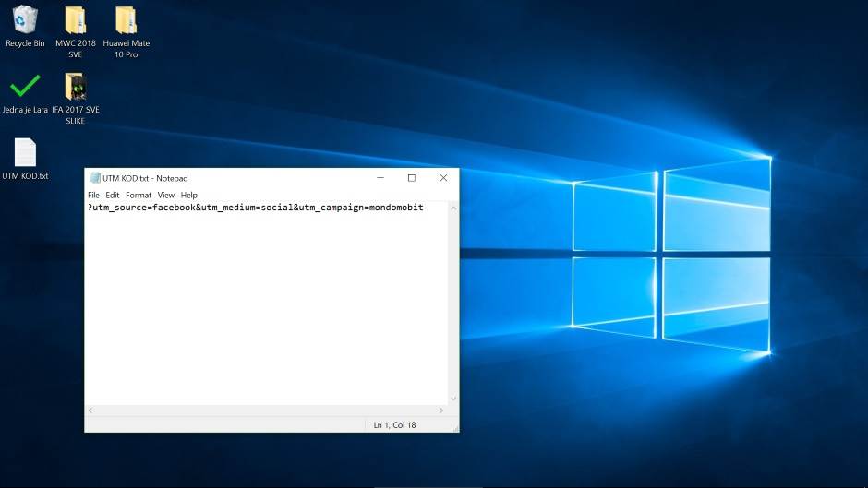Maximize the Notepad window
Viewport: 868px width, 488px height.
pos(412,178)
